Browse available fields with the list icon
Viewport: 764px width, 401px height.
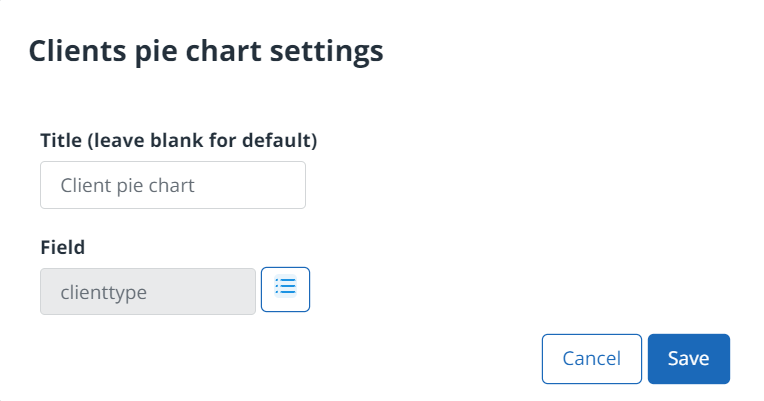[x=285, y=290]
